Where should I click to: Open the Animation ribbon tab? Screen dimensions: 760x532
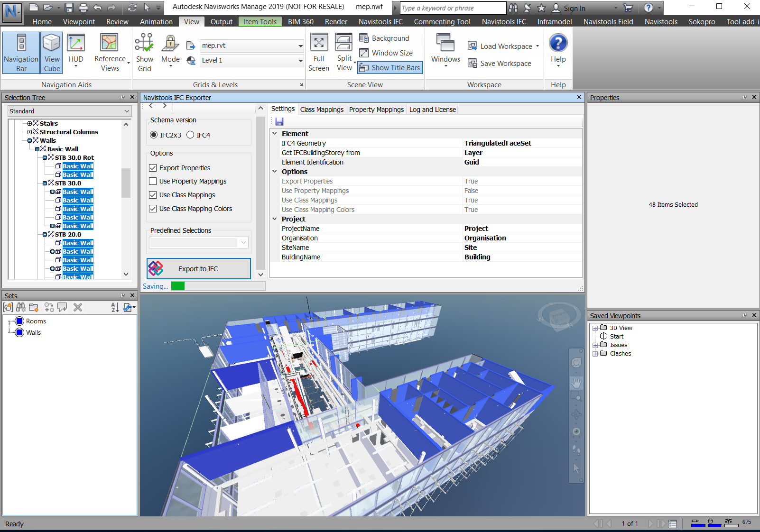coord(156,22)
